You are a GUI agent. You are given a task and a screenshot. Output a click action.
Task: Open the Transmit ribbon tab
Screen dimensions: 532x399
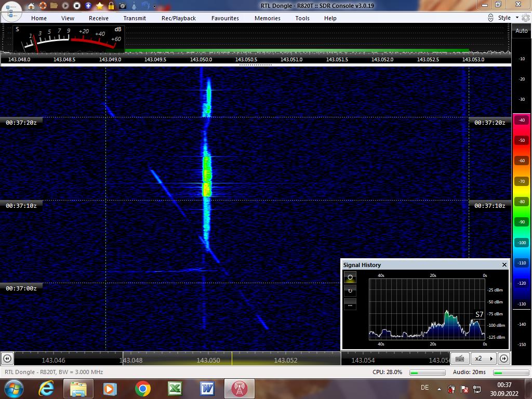click(135, 18)
